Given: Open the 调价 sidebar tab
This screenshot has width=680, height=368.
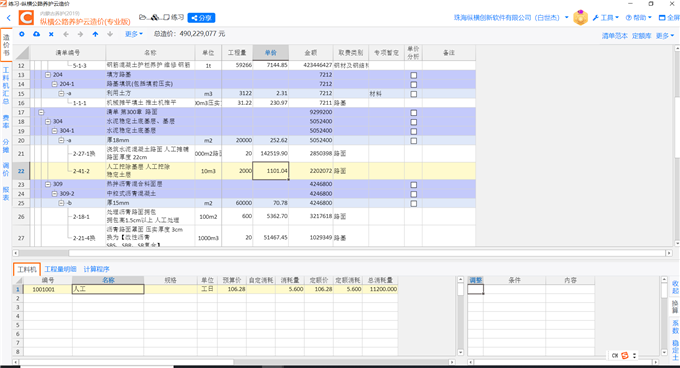Looking at the screenshot, I should click(6, 169).
